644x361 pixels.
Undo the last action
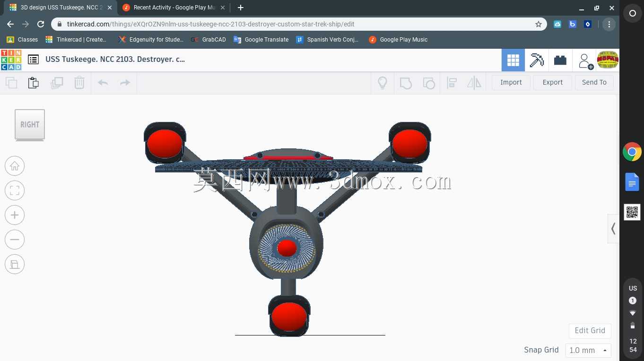coord(103,83)
